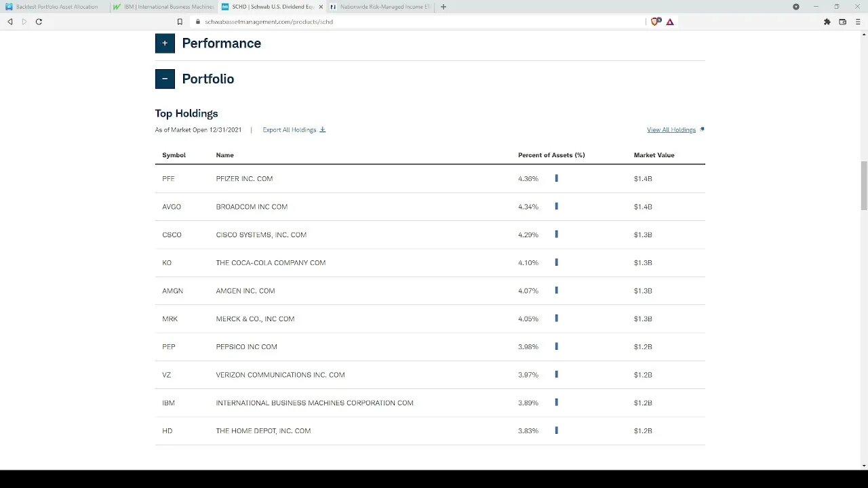Image resolution: width=868 pixels, height=488 pixels.
Task: Click the Percent of Assets (%) header
Action: click(x=551, y=155)
